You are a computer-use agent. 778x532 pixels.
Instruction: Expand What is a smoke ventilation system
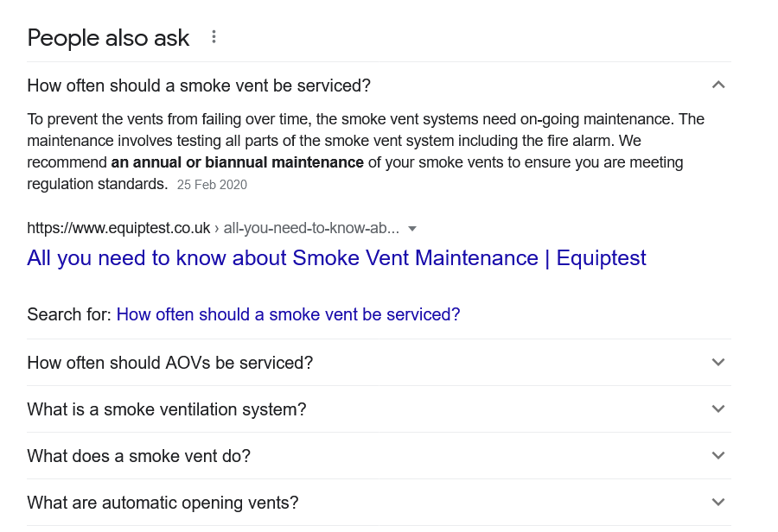379,409
